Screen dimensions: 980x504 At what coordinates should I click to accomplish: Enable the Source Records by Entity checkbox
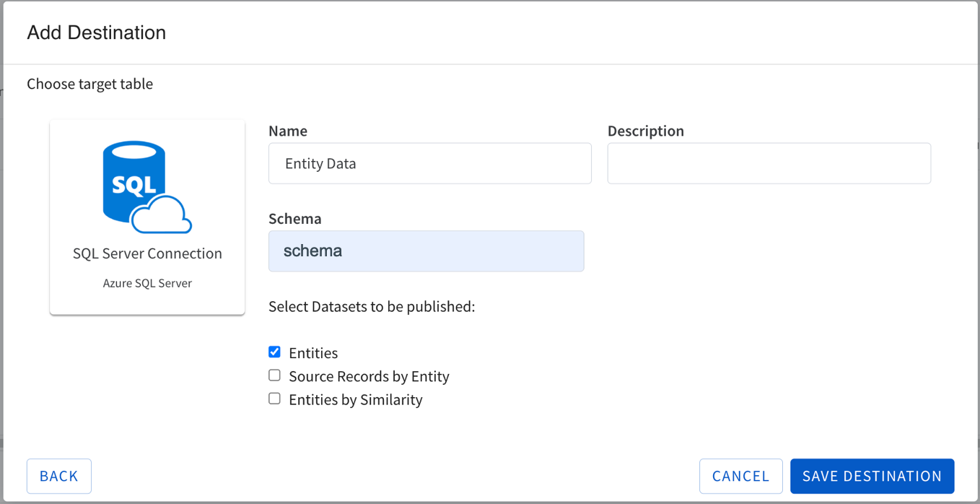[x=274, y=375]
